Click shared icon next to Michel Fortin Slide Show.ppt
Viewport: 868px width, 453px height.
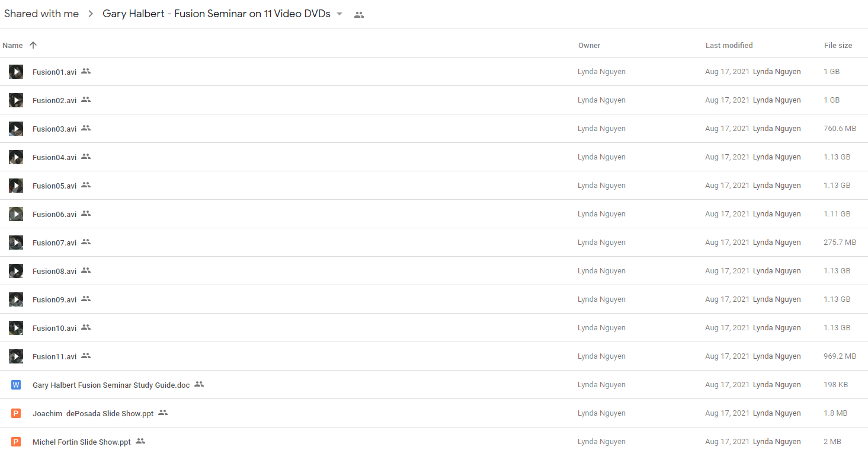140,441
